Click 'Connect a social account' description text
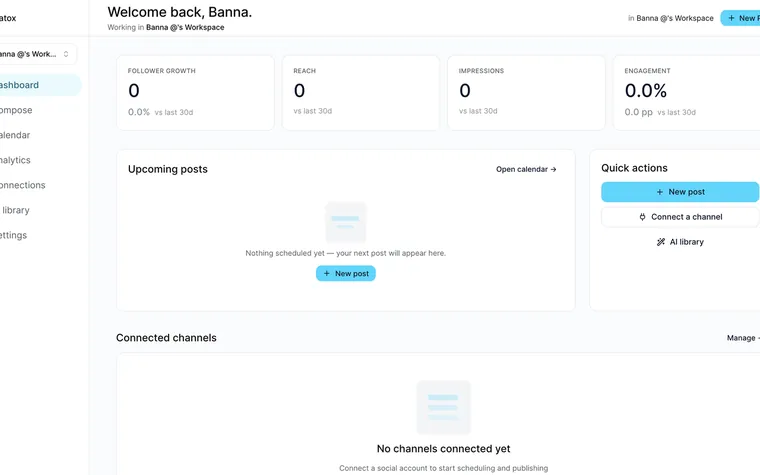This screenshot has height=475, width=760. pos(443,468)
